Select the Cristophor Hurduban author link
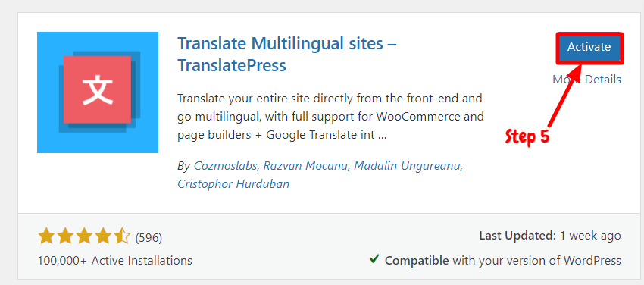The height and width of the screenshot is (285, 644). (x=233, y=184)
